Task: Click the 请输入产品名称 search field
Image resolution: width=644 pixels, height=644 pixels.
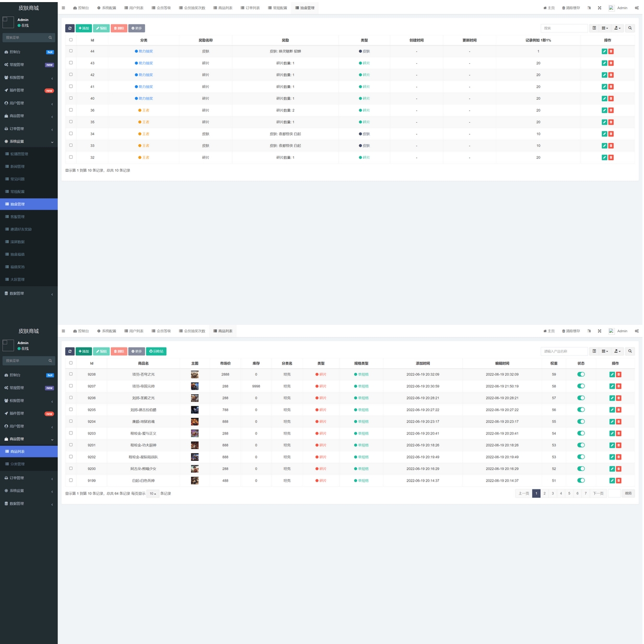Action: 564,352
